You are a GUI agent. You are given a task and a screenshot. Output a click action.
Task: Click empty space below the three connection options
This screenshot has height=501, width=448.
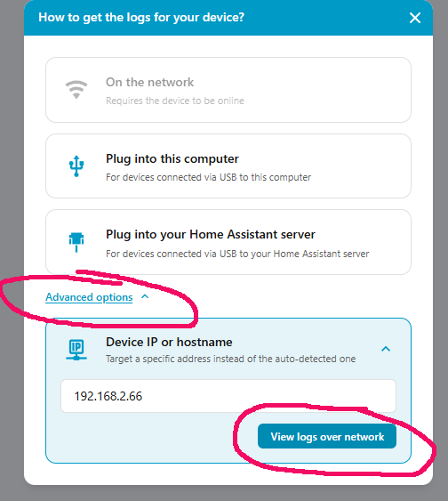click(x=271, y=296)
